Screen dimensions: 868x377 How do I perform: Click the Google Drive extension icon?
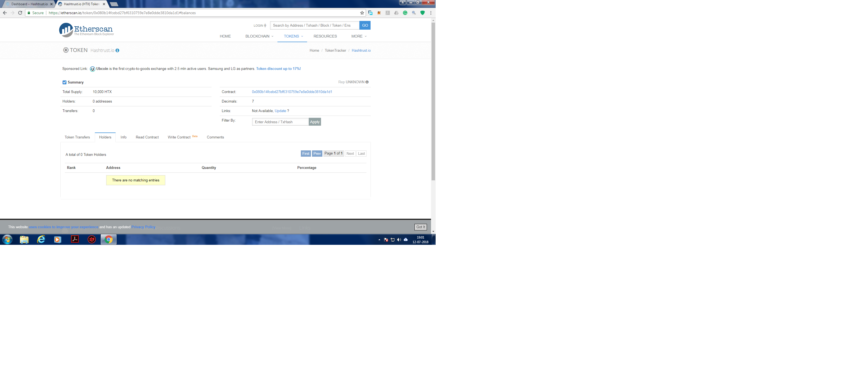396,13
